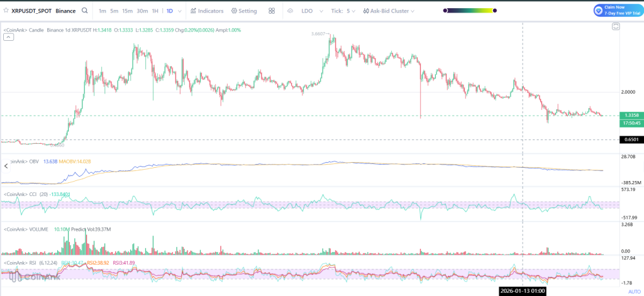This screenshot has height=296, width=644.
Task: Select the 1H timeframe
Action: [155, 11]
